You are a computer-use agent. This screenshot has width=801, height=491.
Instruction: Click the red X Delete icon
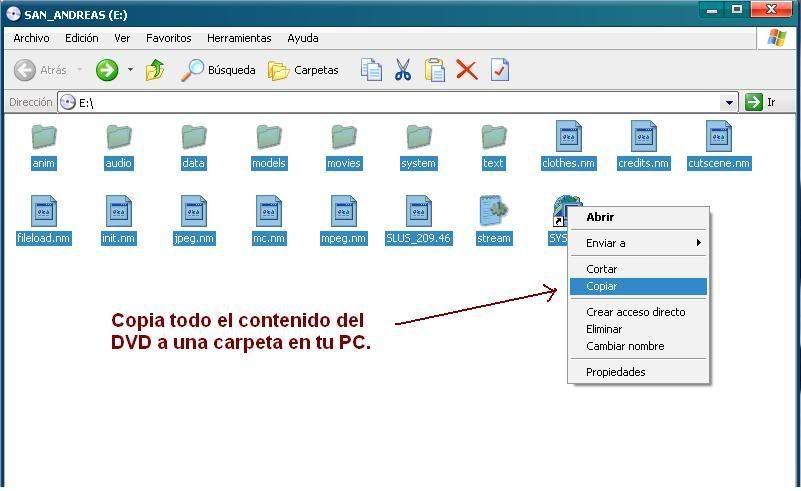tap(466, 70)
